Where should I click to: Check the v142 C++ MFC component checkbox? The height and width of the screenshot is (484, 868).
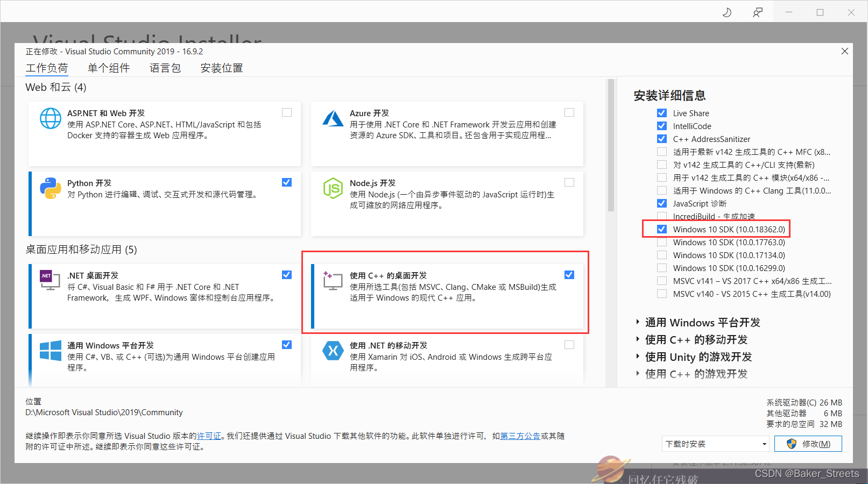pyautogui.click(x=662, y=152)
